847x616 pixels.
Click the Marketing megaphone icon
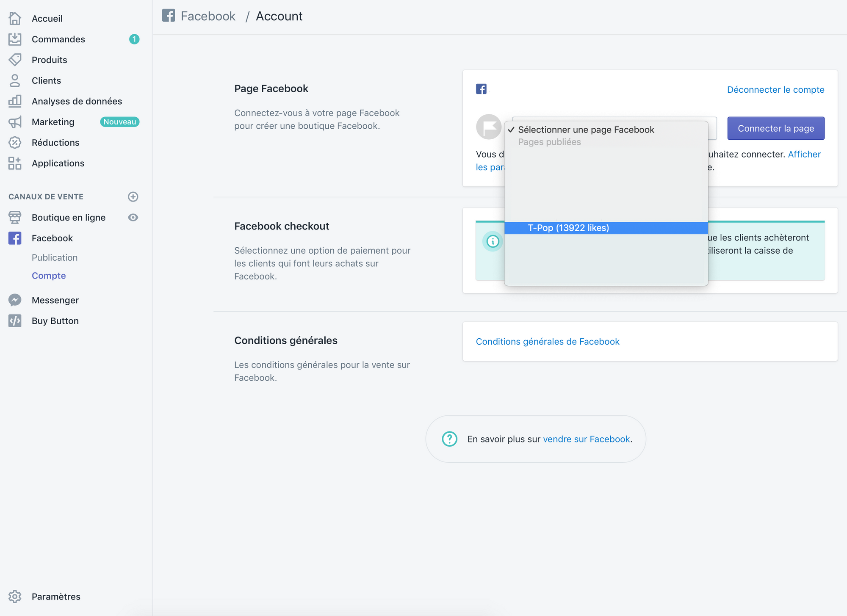pyautogui.click(x=15, y=122)
